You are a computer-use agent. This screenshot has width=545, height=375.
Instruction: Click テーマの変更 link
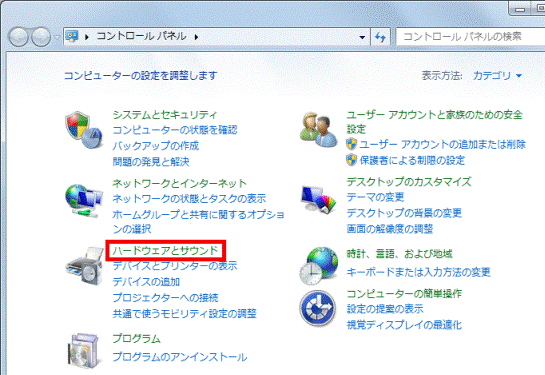375,197
